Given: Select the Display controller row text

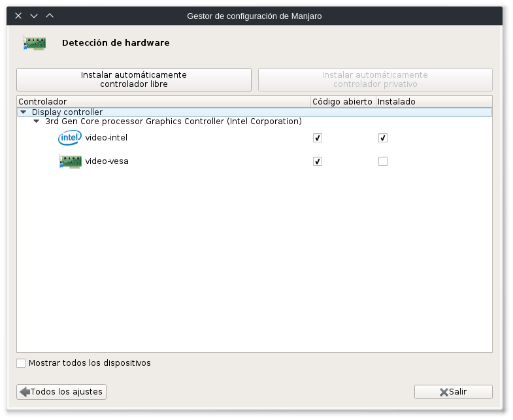Looking at the screenshot, I should (x=67, y=112).
